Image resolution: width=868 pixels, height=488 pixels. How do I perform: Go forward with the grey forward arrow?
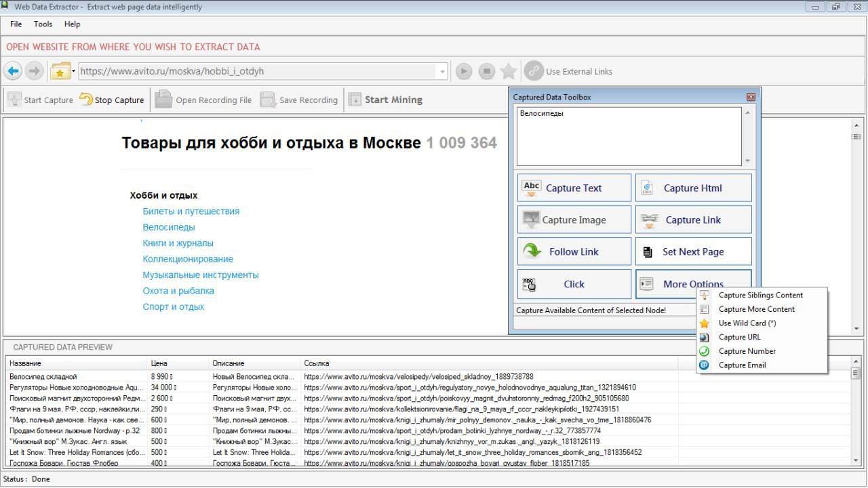[35, 71]
